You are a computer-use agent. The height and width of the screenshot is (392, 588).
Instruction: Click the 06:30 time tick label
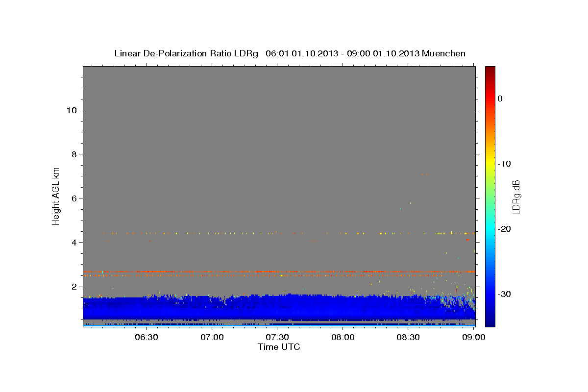pos(146,337)
